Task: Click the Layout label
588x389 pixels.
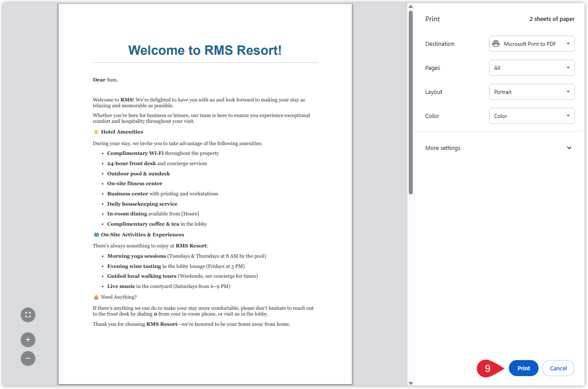Action: 434,92
